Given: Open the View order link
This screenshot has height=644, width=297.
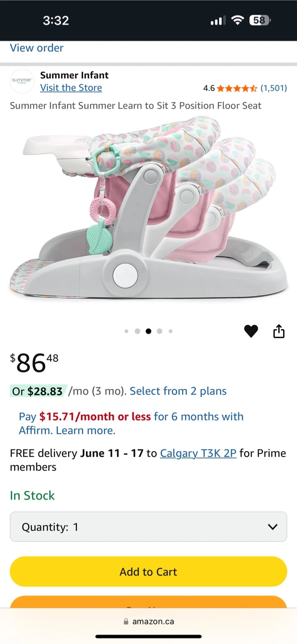Looking at the screenshot, I should (37, 48).
